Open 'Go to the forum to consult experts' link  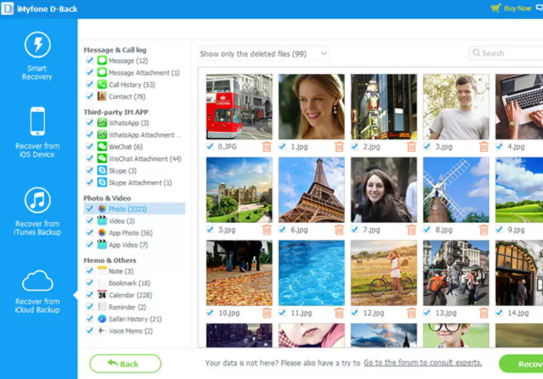(423, 363)
